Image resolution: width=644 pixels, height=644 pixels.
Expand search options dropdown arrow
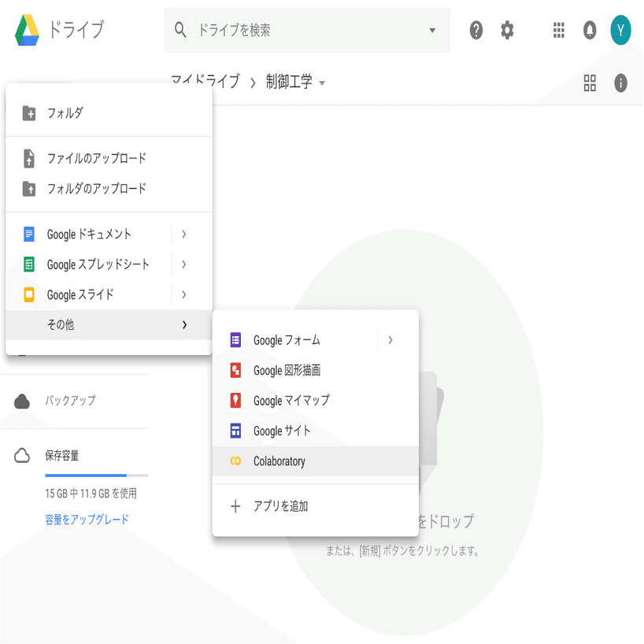pos(432,31)
